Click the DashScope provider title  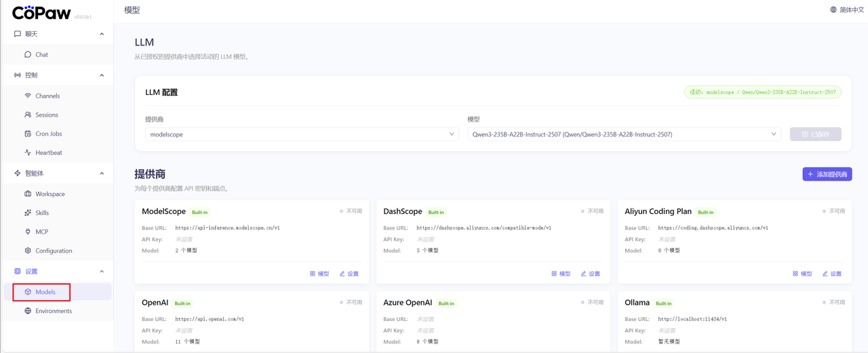(x=403, y=212)
